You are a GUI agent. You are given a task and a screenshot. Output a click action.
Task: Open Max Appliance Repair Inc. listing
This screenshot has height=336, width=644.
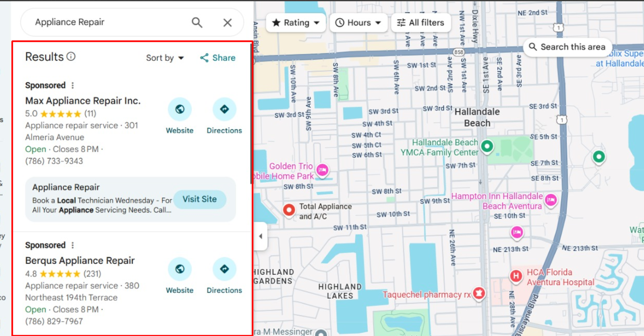[x=83, y=101]
